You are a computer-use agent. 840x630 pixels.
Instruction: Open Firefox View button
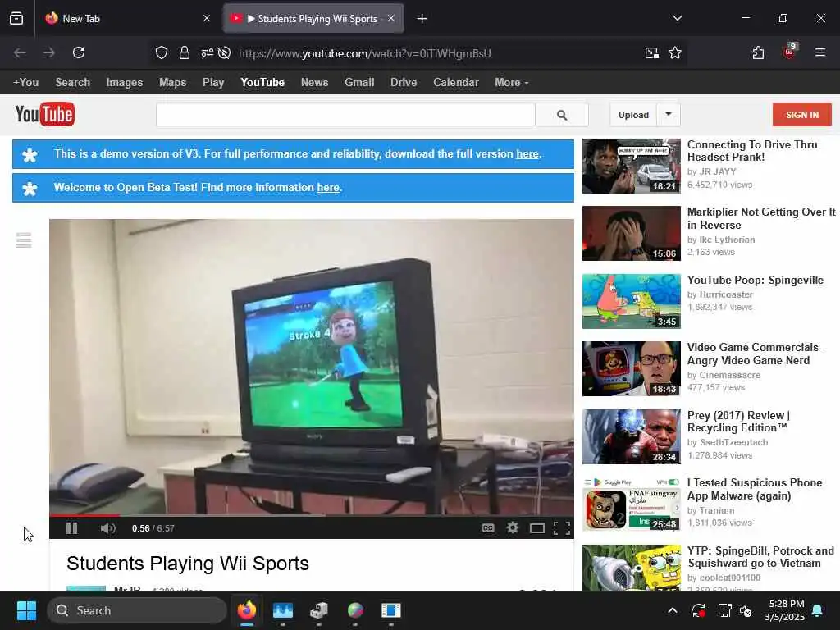(16, 19)
